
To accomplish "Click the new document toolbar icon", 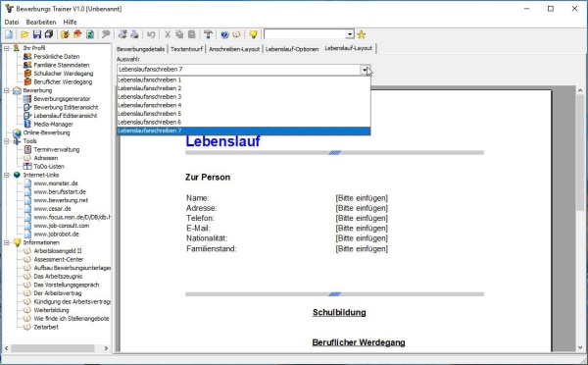I will (x=9, y=34).
